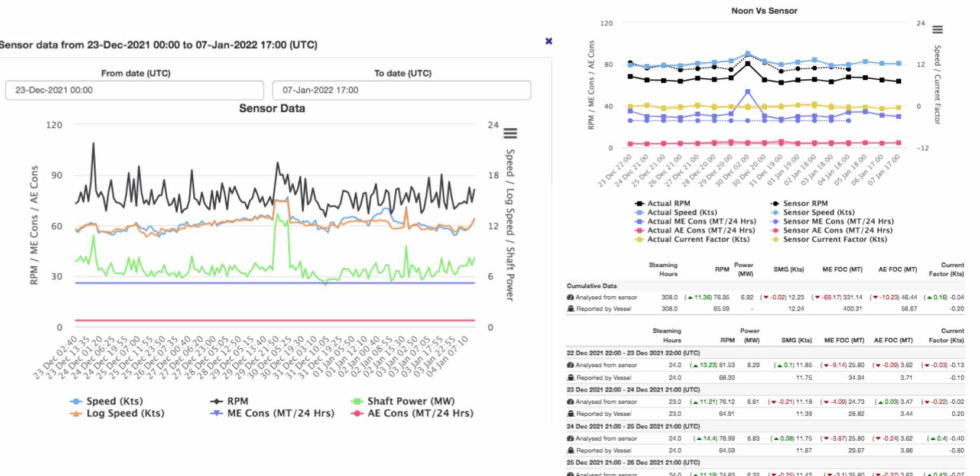Click the red down arrow next to -10.23 AE FOC
The image size is (980, 476).
coord(875,297)
